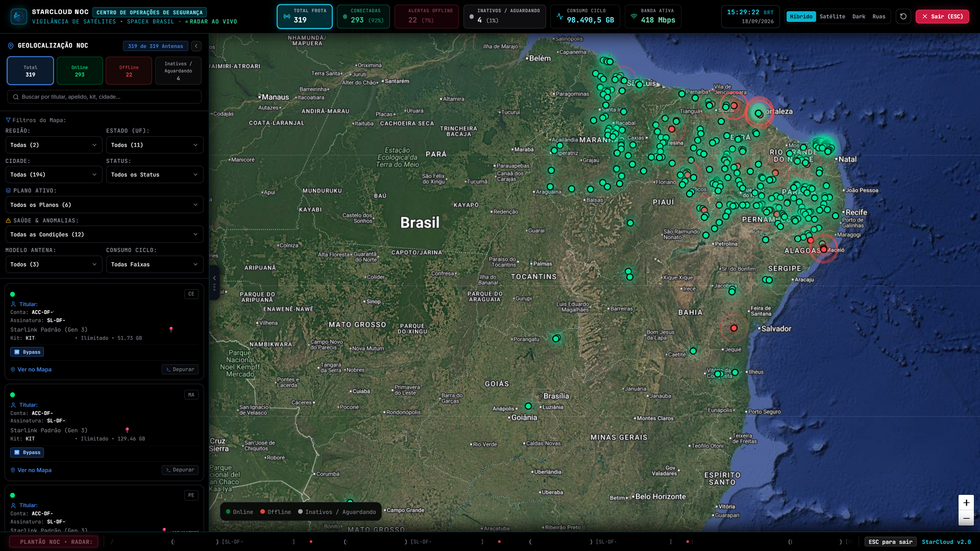Click the red offline marker near Salvador
Screen dimensions: 980x551
[x=734, y=328]
